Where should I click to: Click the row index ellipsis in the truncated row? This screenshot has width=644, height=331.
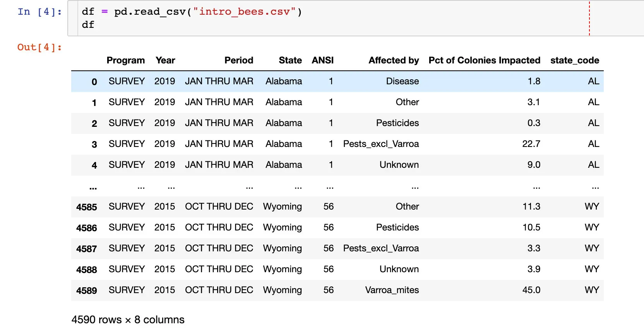[93, 188]
